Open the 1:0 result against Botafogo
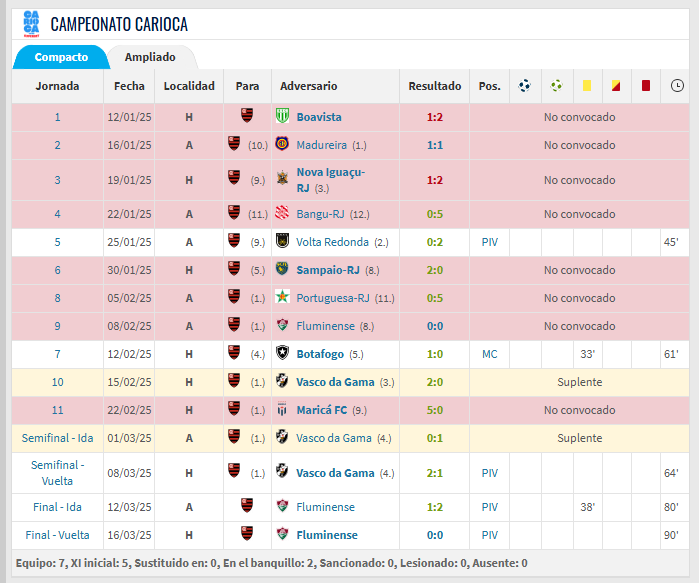699x583 pixels. click(435, 354)
